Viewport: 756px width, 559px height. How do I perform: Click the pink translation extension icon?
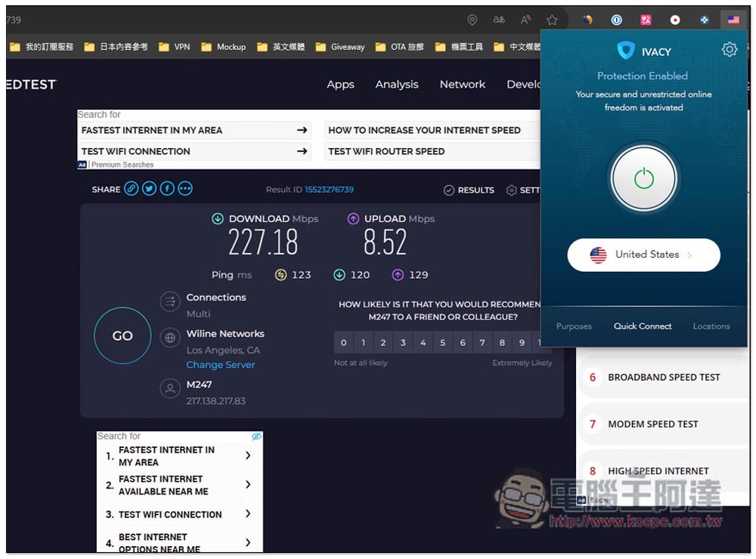pyautogui.click(x=646, y=20)
